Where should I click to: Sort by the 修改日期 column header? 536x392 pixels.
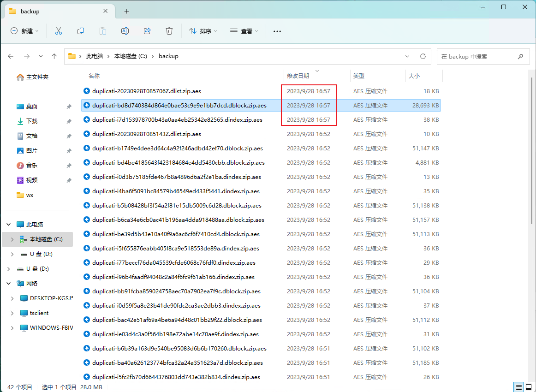pyautogui.click(x=298, y=76)
